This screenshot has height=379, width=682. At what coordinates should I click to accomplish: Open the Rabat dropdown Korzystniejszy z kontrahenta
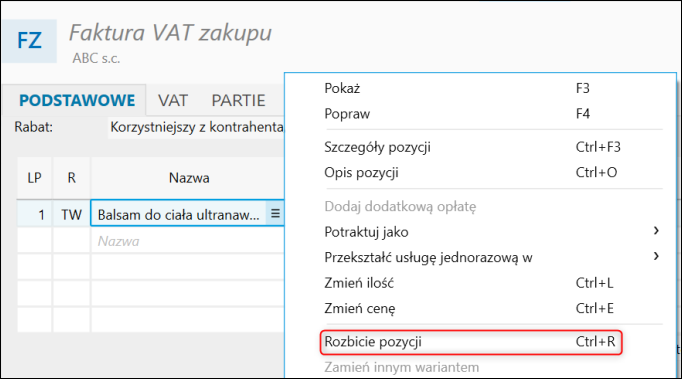pos(196,127)
